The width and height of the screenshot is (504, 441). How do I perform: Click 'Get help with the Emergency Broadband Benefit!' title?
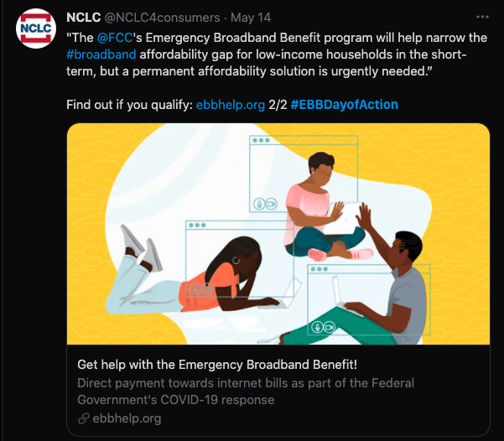tap(217, 365)
